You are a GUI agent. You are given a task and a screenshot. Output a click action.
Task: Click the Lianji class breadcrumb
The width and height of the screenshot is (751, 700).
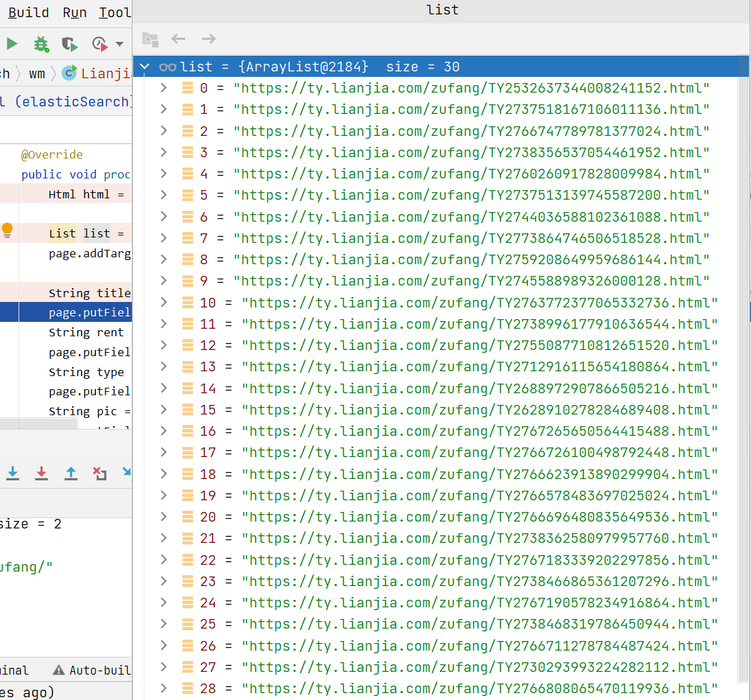[x=106, y=73]
